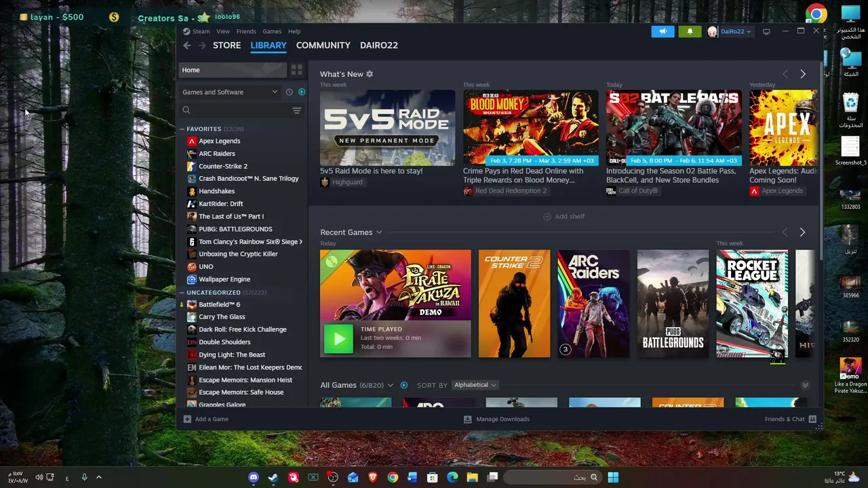Click the Steam icon in the taskbar
Screen dimensions: 868x488
click(273, 477)
